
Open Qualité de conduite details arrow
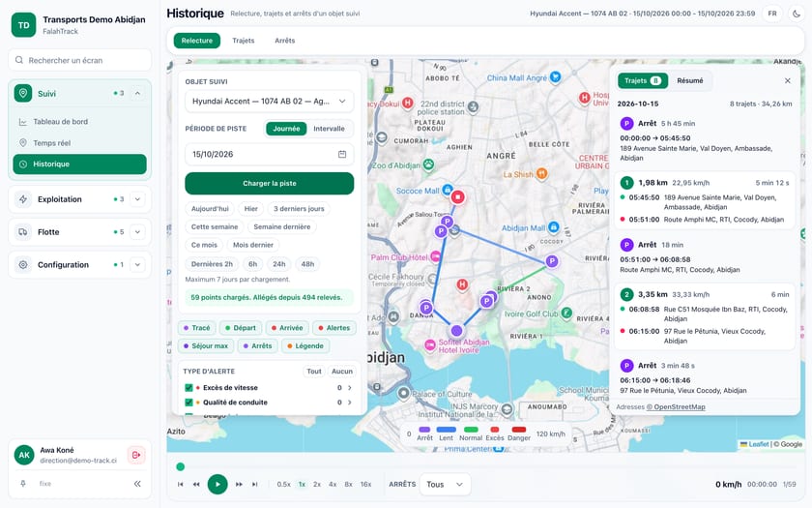tap(350, 403)
